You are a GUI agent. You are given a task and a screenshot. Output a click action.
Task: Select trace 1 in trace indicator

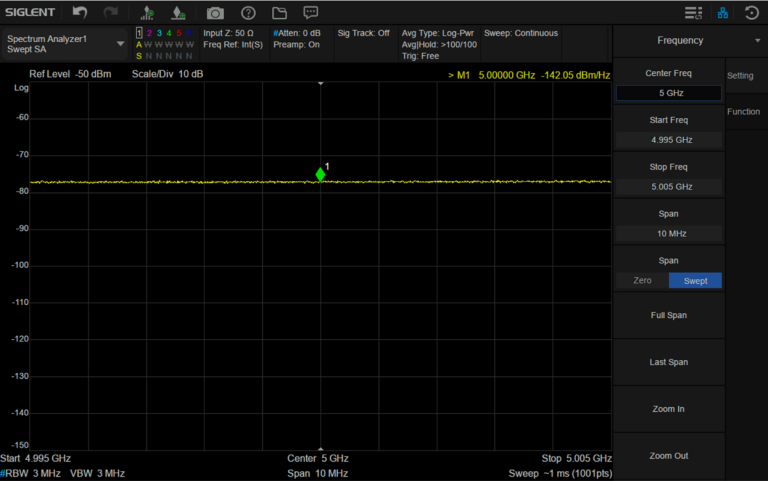tap(139, 33)
